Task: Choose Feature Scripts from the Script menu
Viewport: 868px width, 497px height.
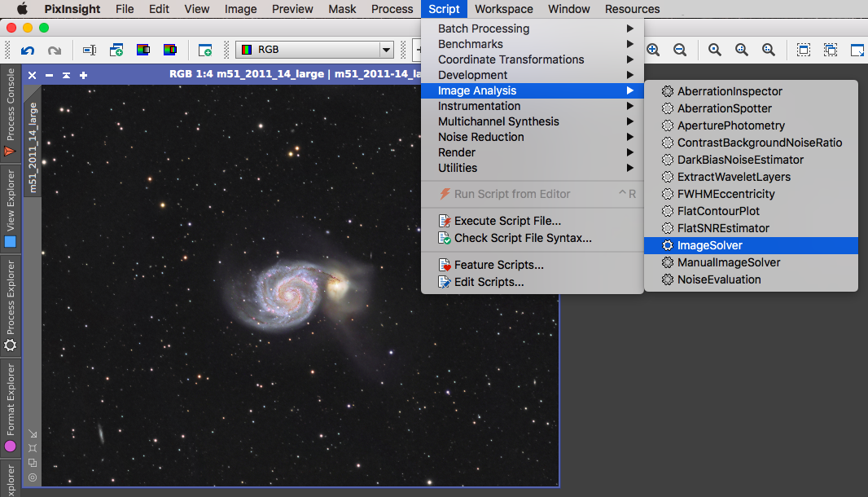Action: (x=498, y=265)
